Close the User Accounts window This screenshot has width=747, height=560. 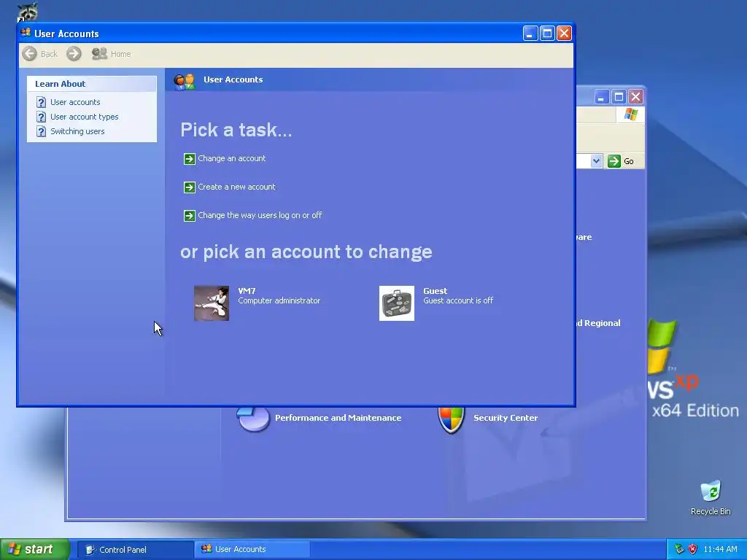click(565, 34)
